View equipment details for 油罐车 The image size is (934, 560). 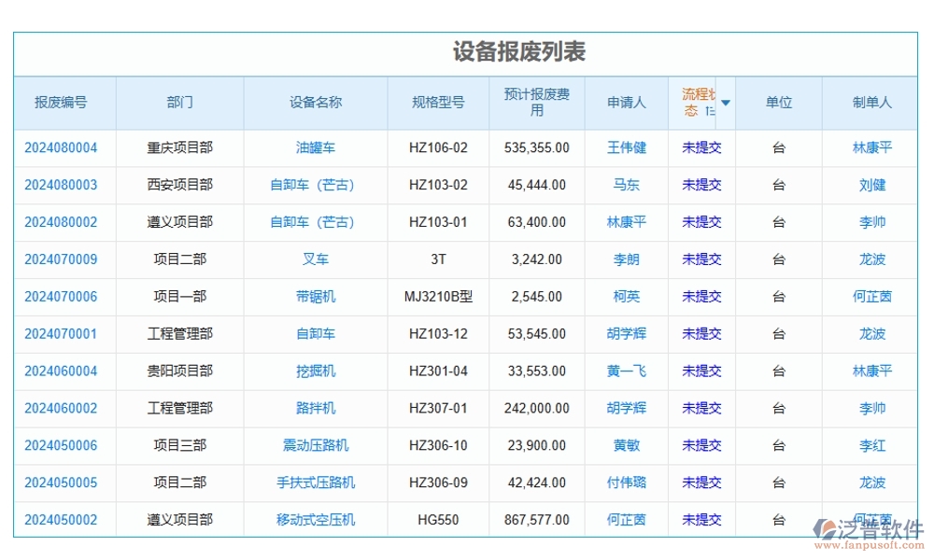(x=315, y=147)
